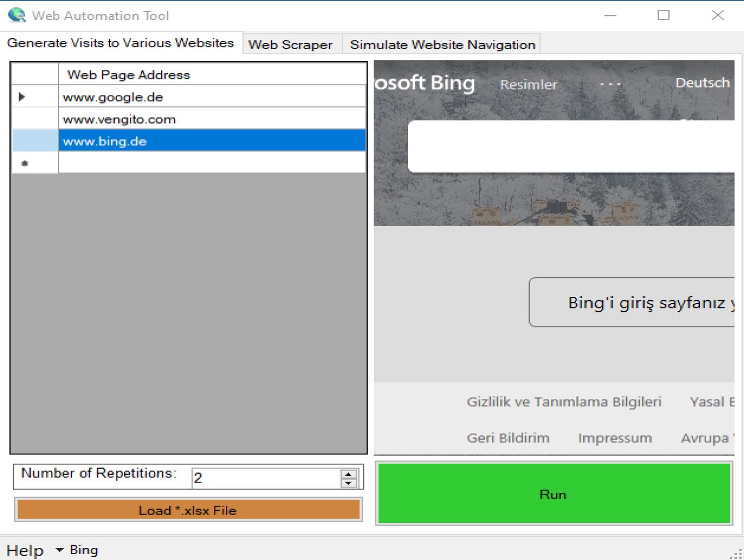744x560 pixels.
Task: Click the Resimler link on Bing page
Action: click(528, 85)
